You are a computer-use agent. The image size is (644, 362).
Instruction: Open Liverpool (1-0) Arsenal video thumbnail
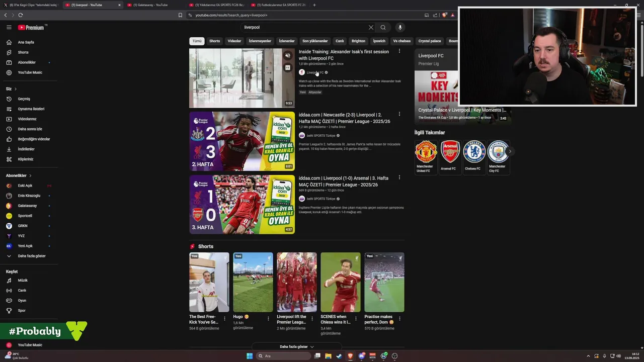[x=242, y=205]
